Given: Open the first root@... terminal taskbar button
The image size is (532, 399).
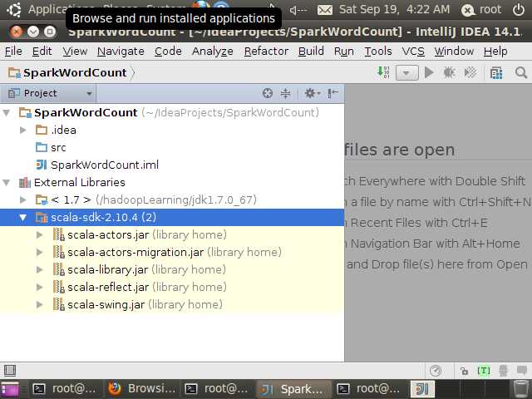Looking at the screenshot, I should pyautogui.click(x=65, y=388).
